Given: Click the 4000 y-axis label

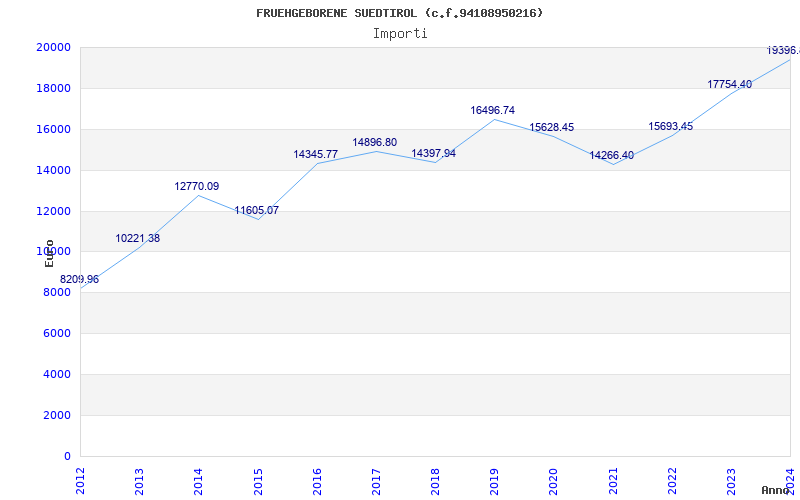Looking at the screenshot, I should (57, 374).
